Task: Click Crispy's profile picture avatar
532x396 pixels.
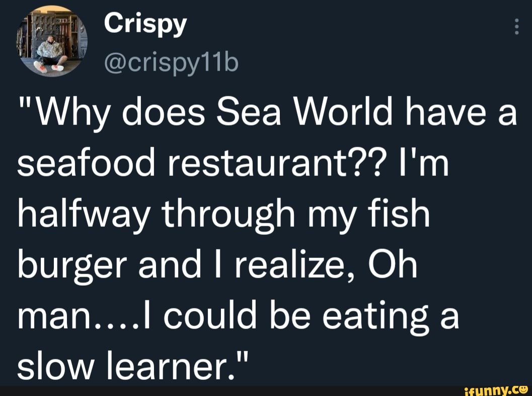Action: [52, 42]
